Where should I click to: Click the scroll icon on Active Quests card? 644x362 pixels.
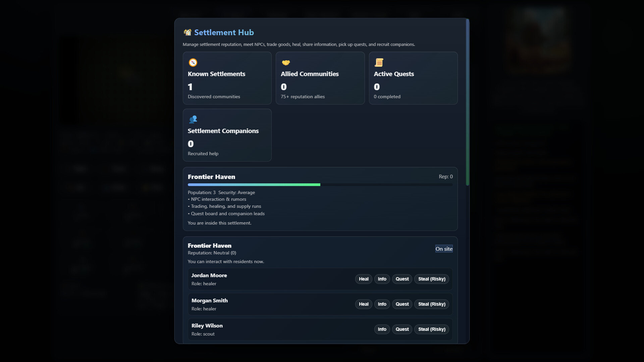[379, 62]
